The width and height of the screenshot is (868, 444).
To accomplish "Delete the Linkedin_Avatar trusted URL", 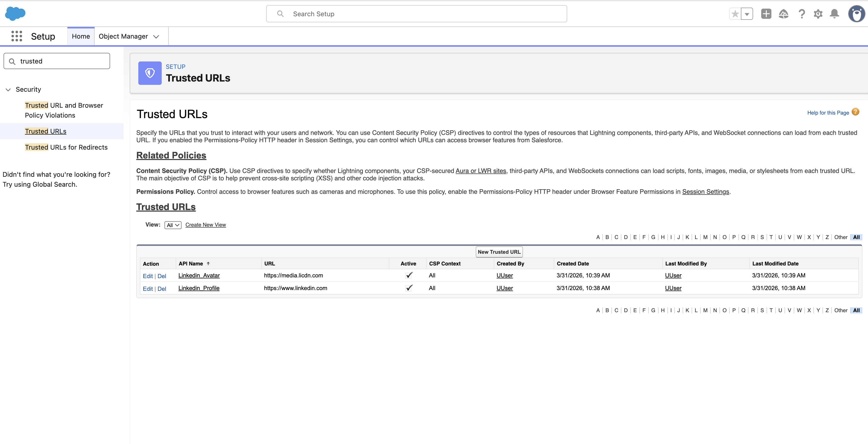I will coord(162,276).
